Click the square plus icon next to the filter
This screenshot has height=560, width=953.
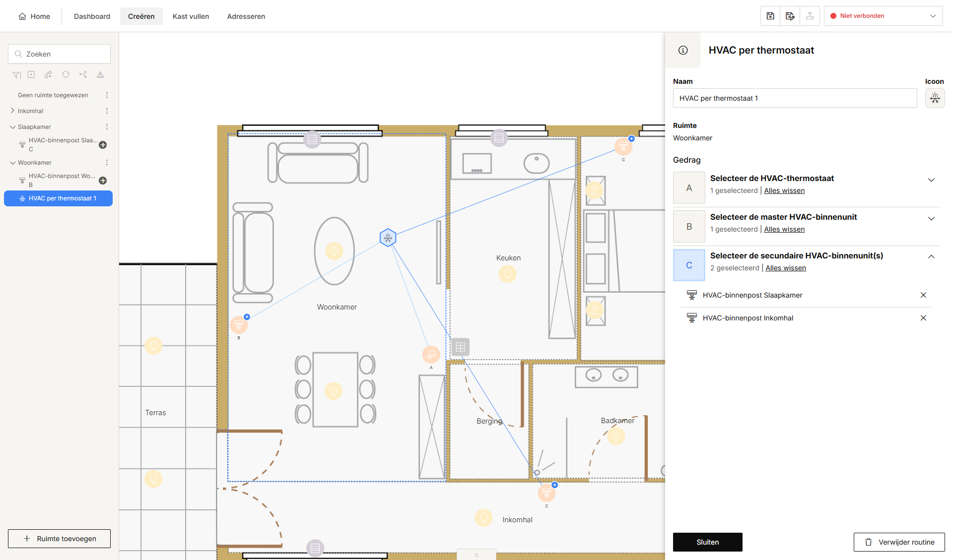(x=31, y=74)
